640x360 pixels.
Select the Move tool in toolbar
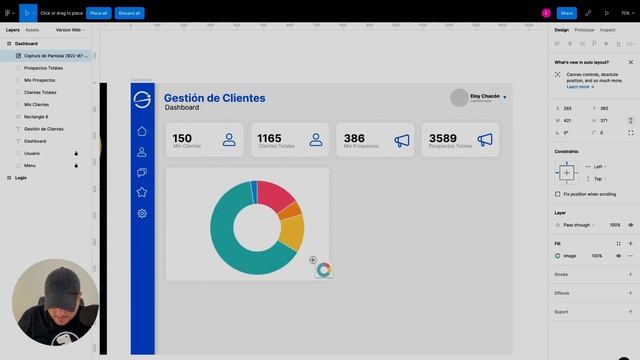click(27, 13)
